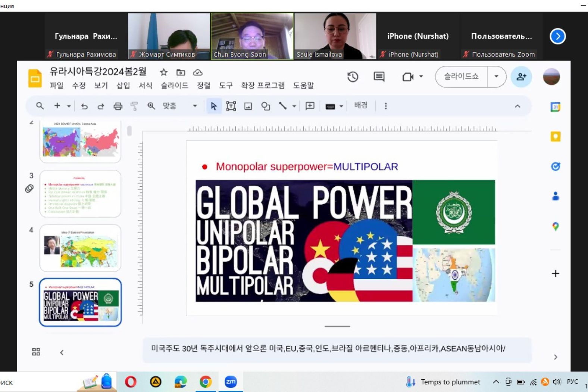Click the insert image icon

248,106
